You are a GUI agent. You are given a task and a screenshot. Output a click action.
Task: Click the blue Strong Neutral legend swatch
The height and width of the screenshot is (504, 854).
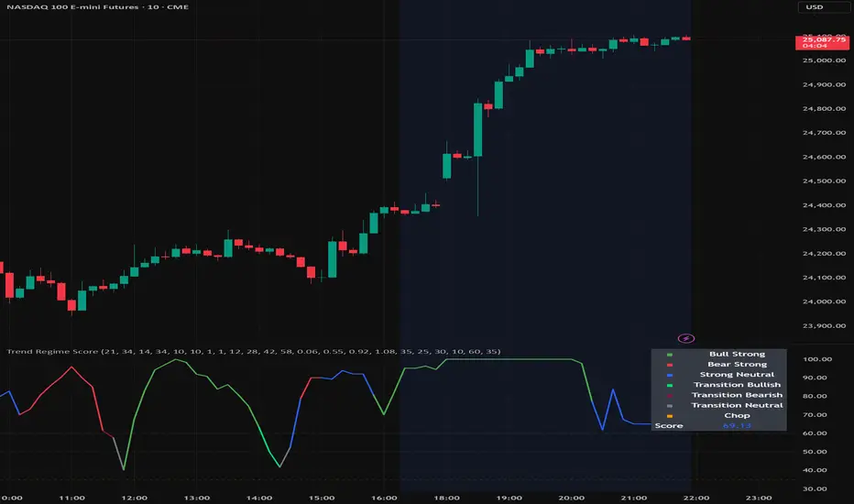coord(670,375)
